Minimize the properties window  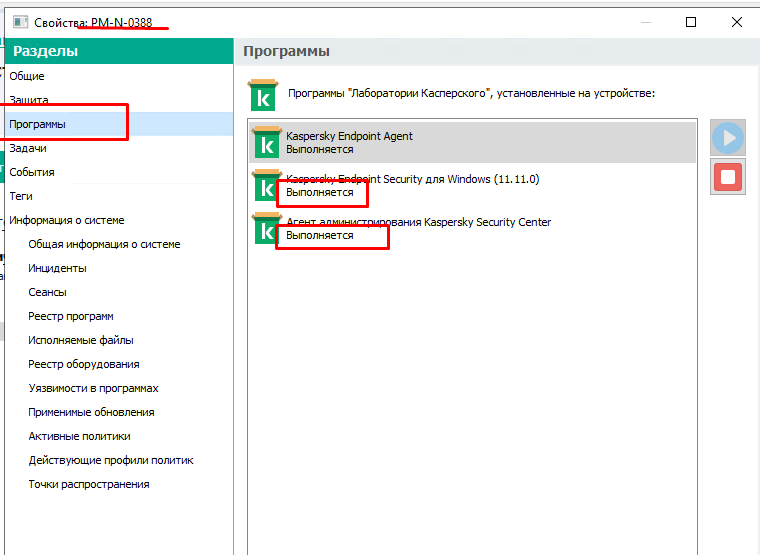646,22
